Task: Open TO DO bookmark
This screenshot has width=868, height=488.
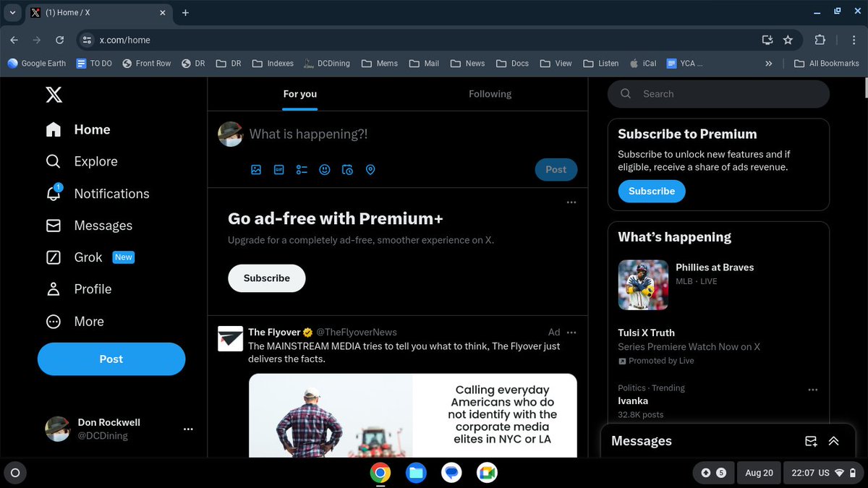Action: click(x=94, y=63)
